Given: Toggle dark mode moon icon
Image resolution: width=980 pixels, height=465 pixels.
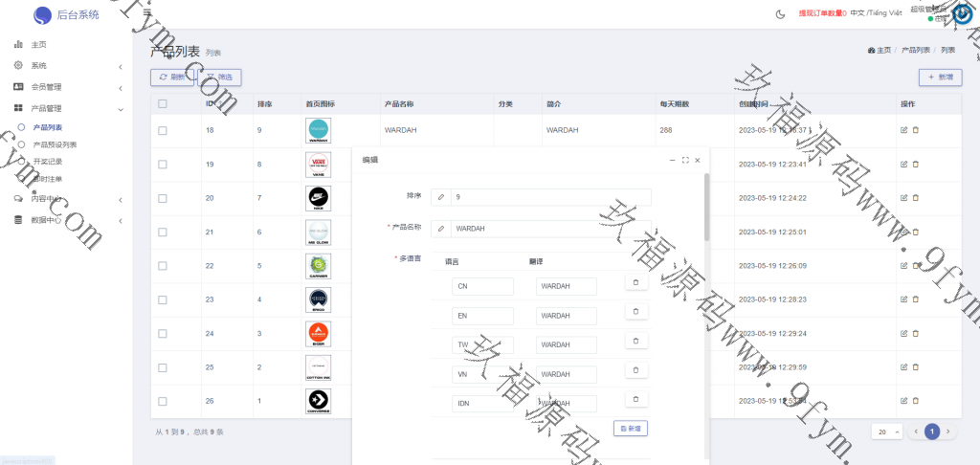Looking at the screenshot, I should click(x=780, y=13).
